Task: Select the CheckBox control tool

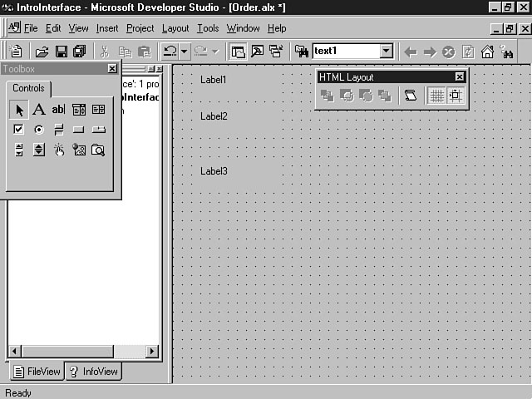Action: pos(19,129)
